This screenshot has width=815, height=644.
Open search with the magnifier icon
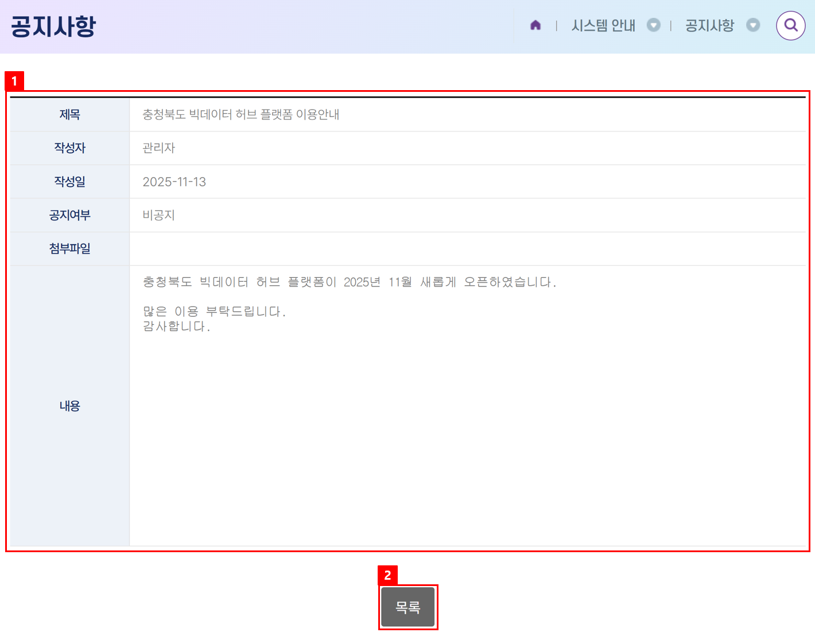(790, 25)
